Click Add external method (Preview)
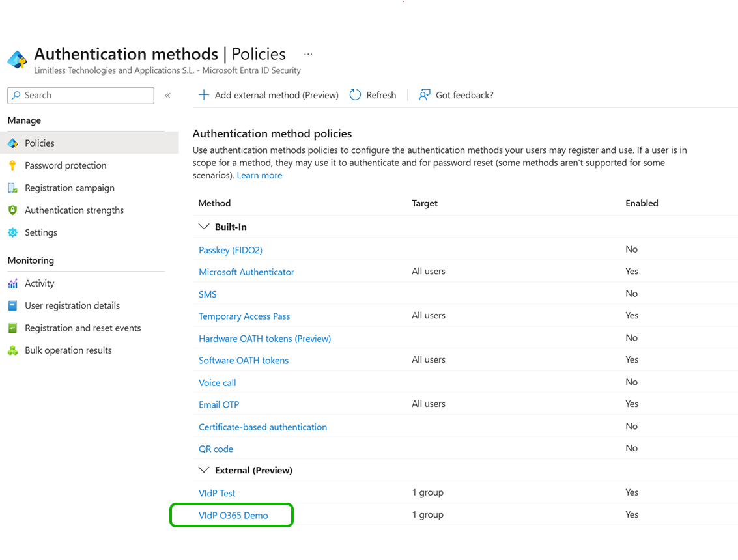This screenshot has height=560, width=738. coord(268,95)
